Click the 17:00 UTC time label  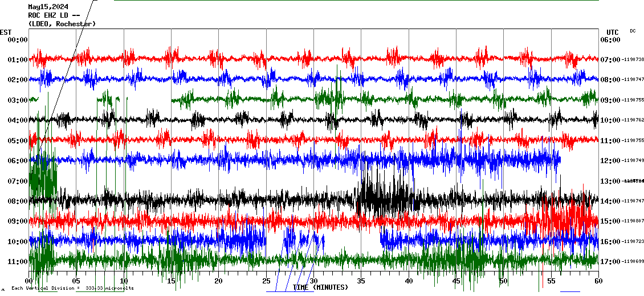pos(610,262)
